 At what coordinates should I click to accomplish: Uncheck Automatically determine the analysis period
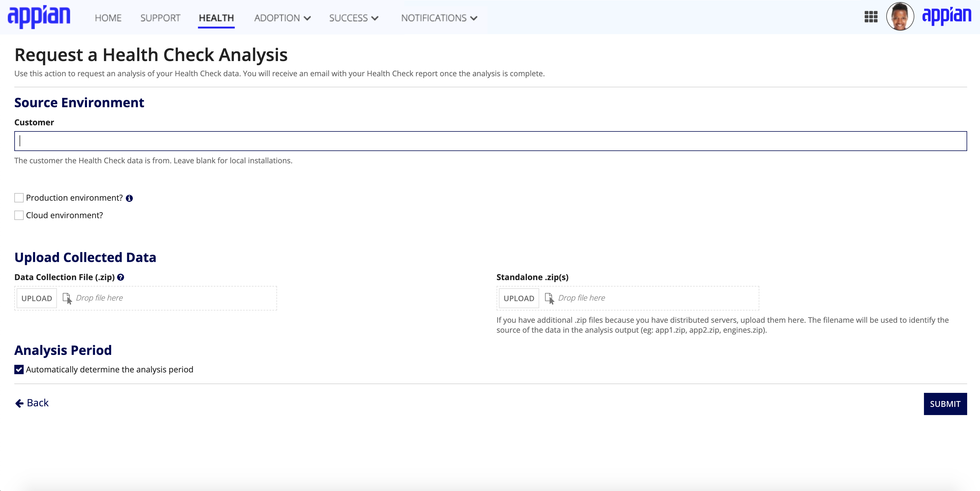pos(19,369)
